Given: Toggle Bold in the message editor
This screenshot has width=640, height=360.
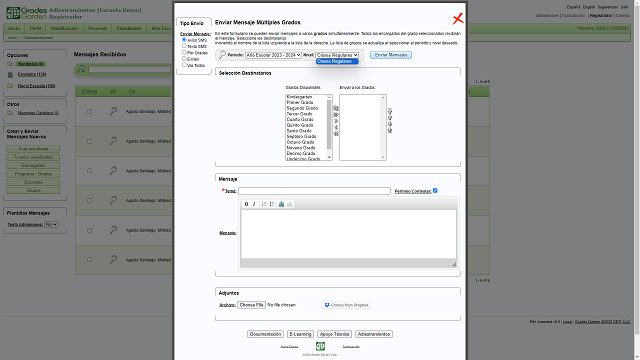Looking at the screenshot, I should 246,204.
